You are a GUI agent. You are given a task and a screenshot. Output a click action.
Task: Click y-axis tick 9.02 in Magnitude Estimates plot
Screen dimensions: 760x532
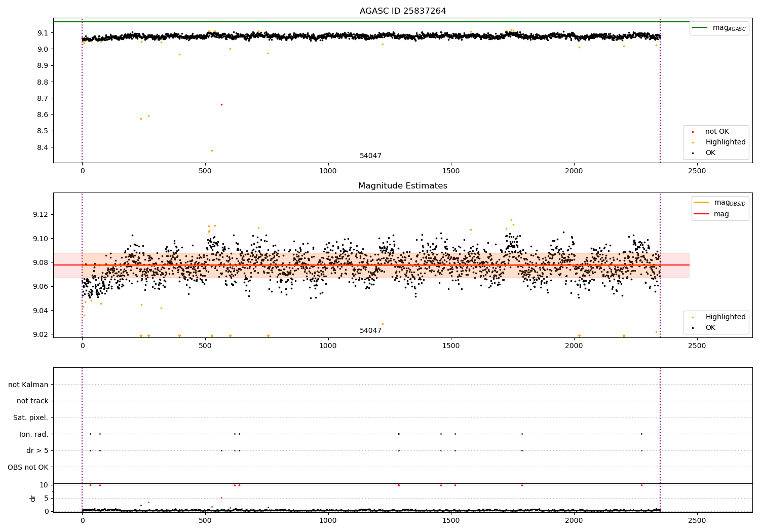[40, 334]
